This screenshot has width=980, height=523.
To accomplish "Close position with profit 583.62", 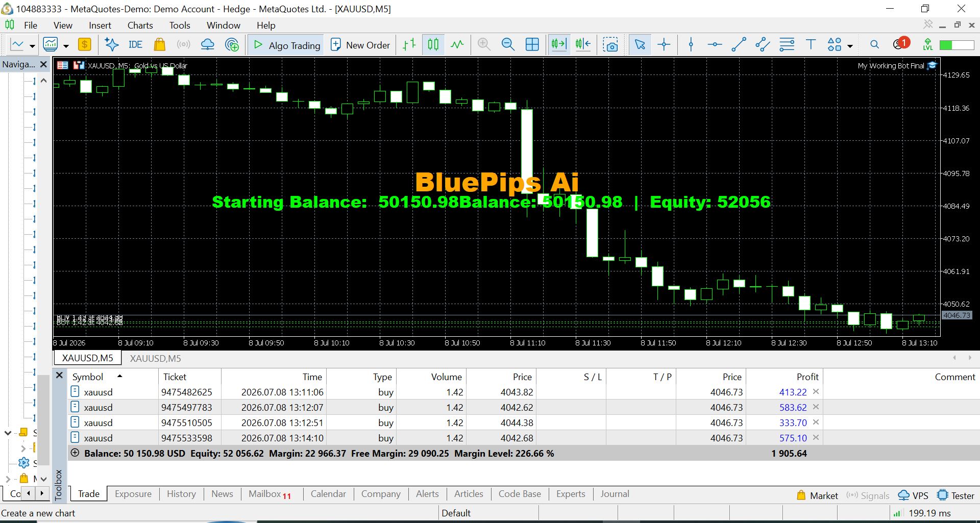I will pyautogui.click(x=816, y=407).
